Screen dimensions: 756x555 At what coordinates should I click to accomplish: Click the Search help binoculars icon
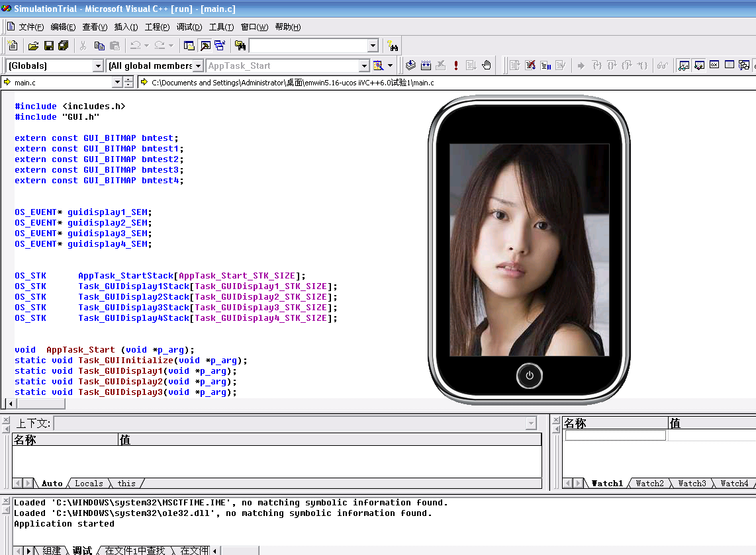click(393, 46)
